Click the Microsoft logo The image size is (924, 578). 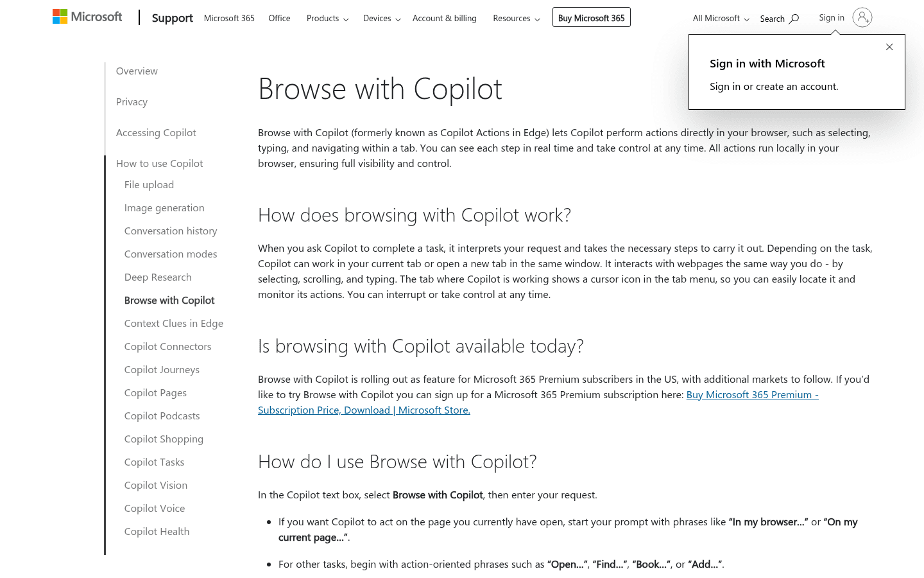click(x=87, y=17)
